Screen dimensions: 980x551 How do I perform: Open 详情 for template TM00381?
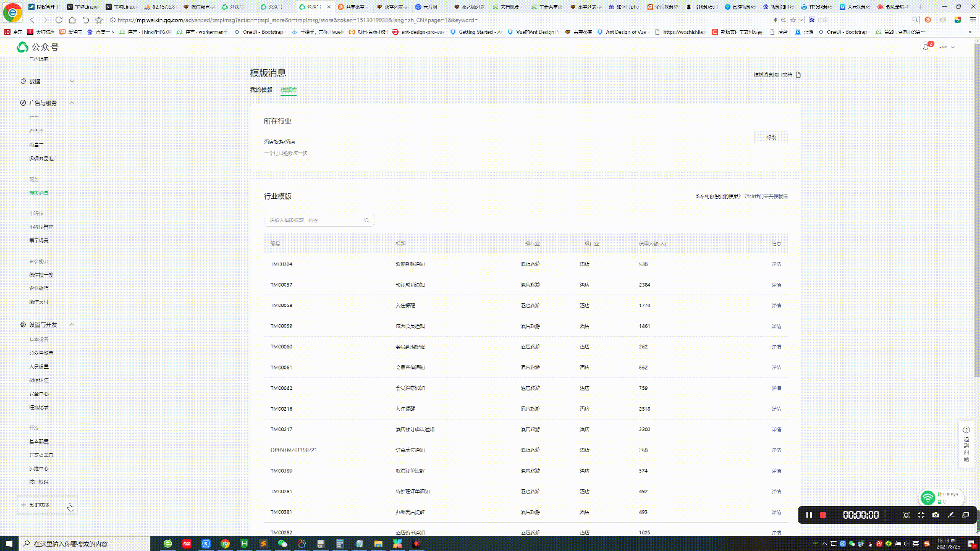click(776, 512)
